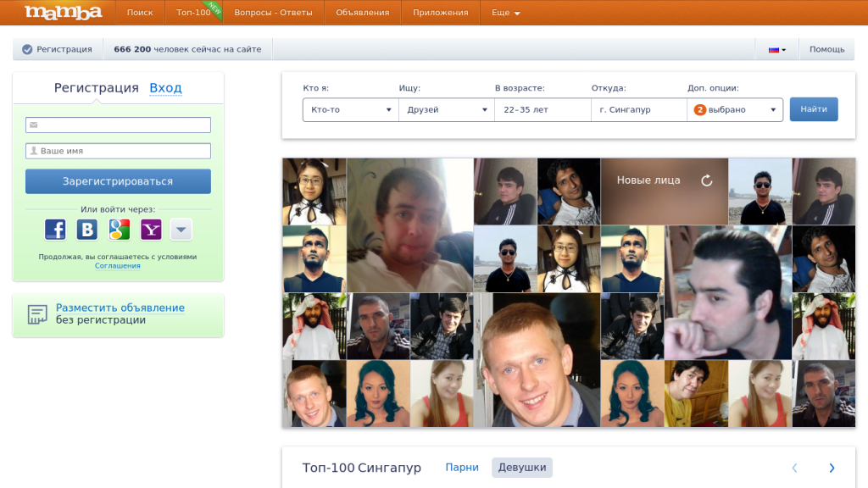This screenshot has height=488, width=868.
Task: Open Доп. опции 2 выбрано dropdown
Action: point(735,109)
